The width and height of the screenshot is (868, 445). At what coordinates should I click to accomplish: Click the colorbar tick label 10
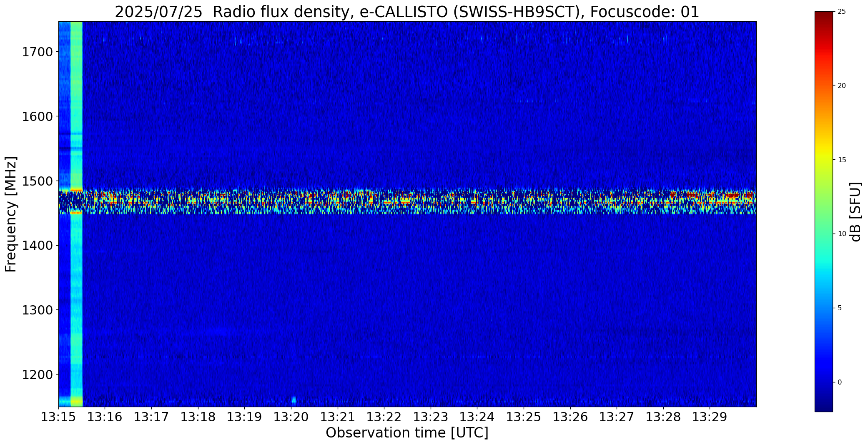(x=842, y=234)
